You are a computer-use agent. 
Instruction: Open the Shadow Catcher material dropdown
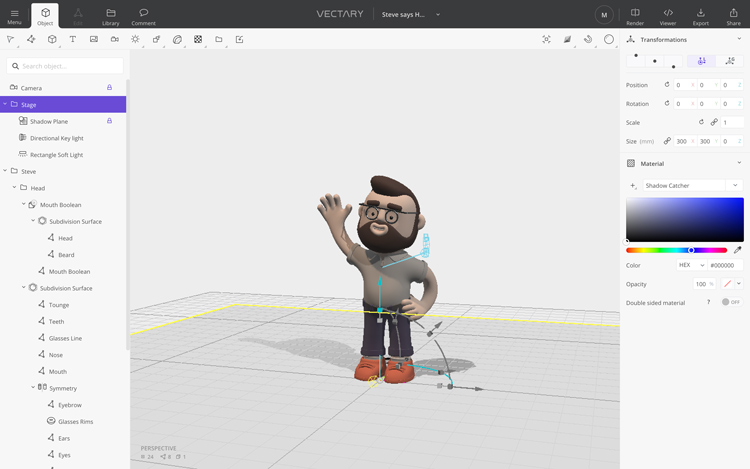[x=735, y=185]
